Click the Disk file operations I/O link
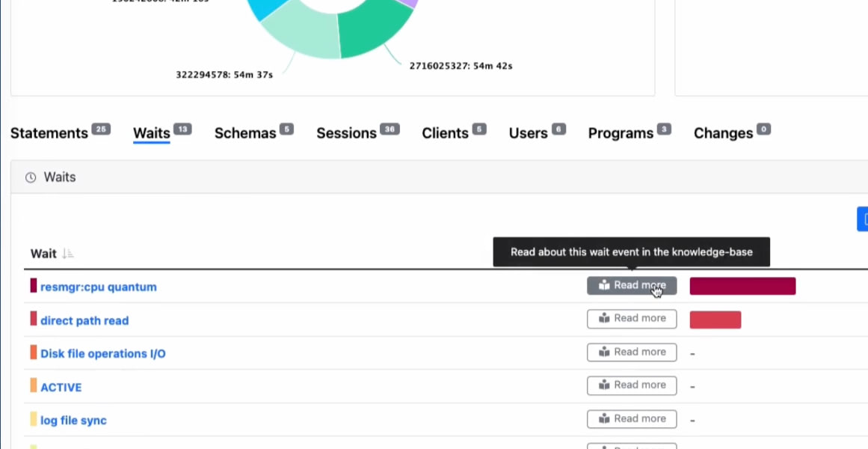The height and width of the screenshot is (449, 868). point(103,353)
